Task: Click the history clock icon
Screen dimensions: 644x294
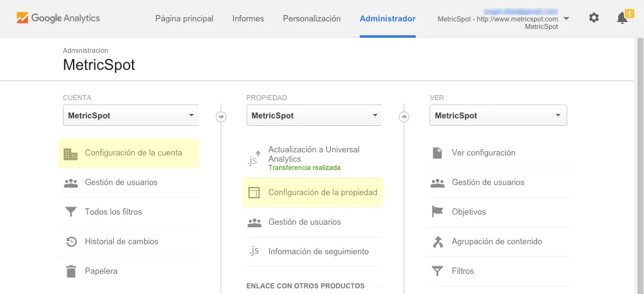Action: click(x=72, y=242)
